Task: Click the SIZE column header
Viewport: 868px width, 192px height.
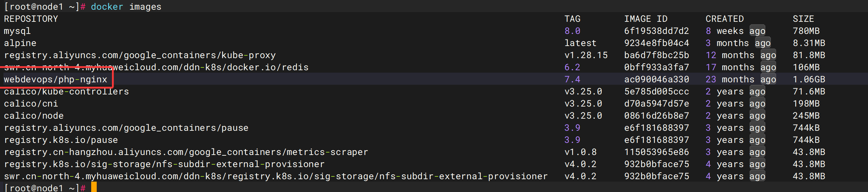Action: (x=803, y=19)
